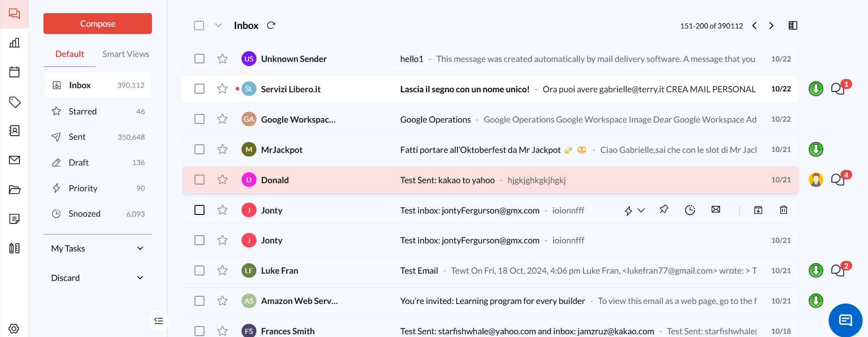This screenshot has width=868, height=337.
Task: Open the bulk selection dropdown arrow
Action: [218, 25]
